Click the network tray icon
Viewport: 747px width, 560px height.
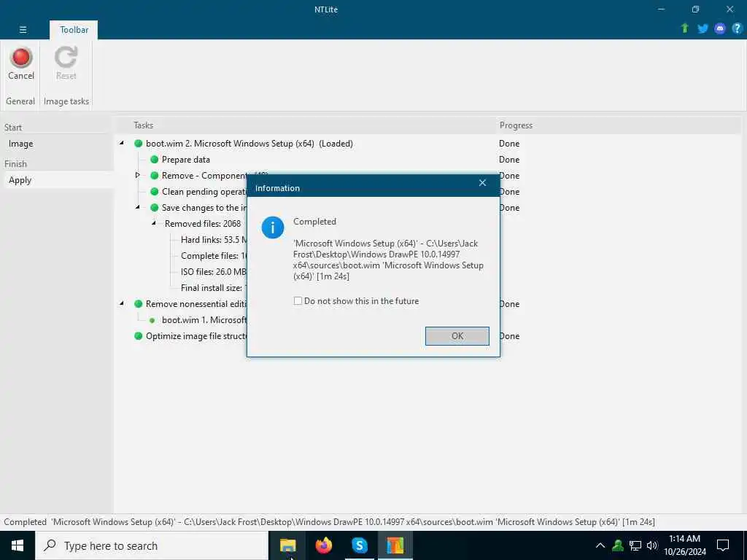(635, 545)
